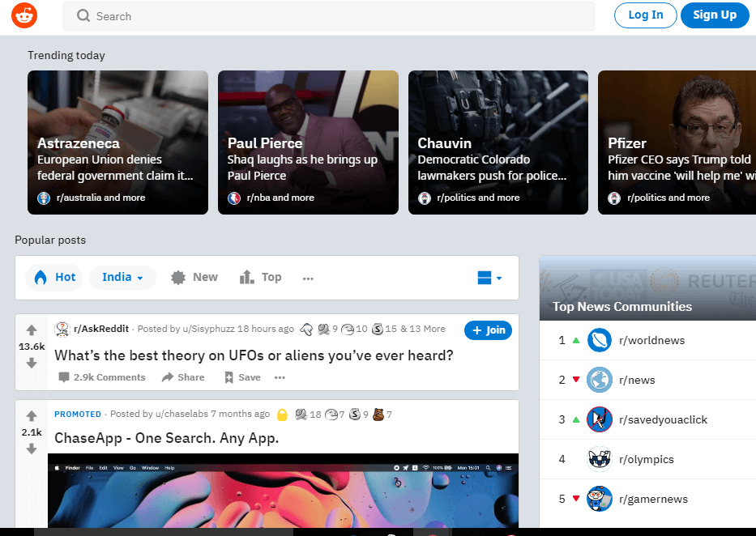Sort popular posts by Top
The height and width of the screenshot is (536, 756).
261,277
